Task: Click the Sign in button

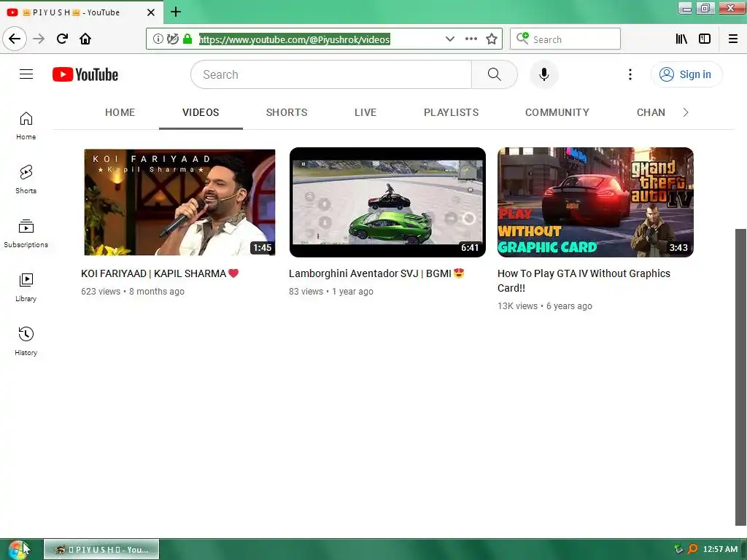Action: click(x=686, y=74)
